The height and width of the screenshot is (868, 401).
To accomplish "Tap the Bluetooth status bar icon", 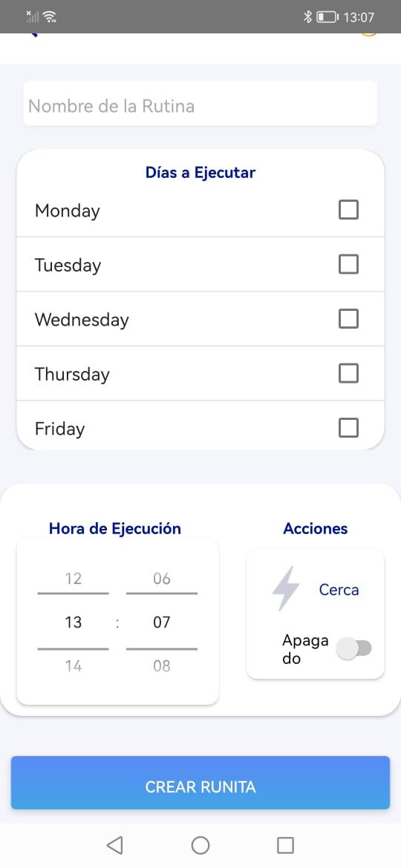I will (308, 17).
